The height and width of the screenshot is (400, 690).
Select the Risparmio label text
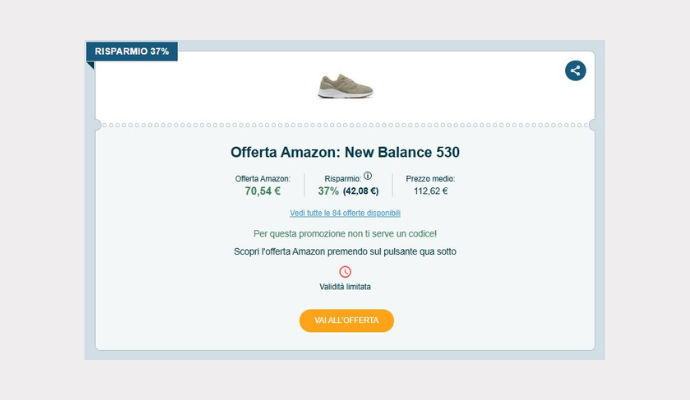[342, 179]
